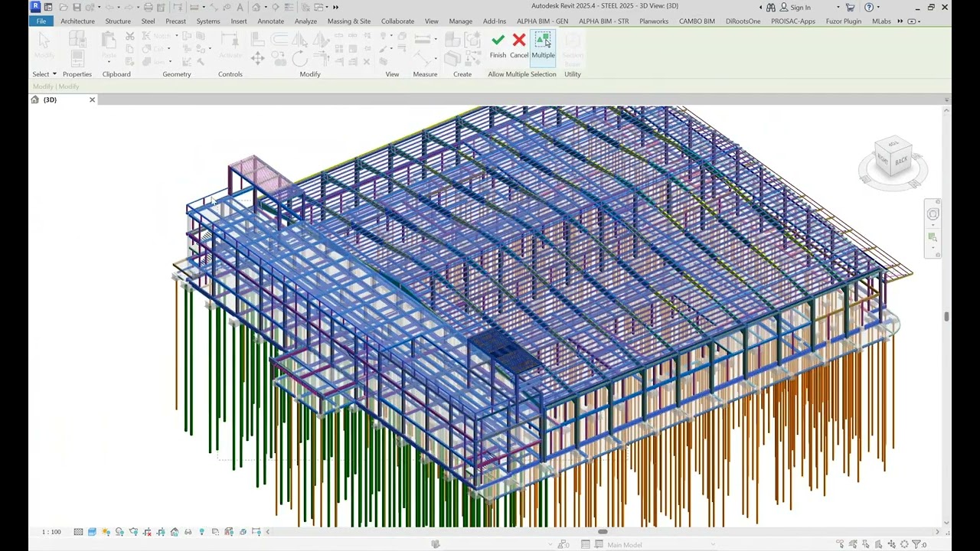Click the Default 3D View house icon
The width and height of the screenshot is (980, 551).
[x=256, y=7]
